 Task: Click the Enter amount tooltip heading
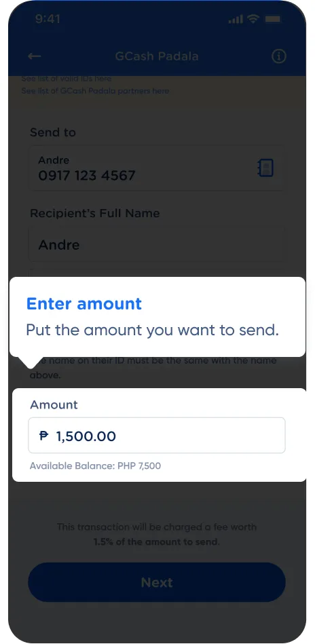(x=84, y=304)
